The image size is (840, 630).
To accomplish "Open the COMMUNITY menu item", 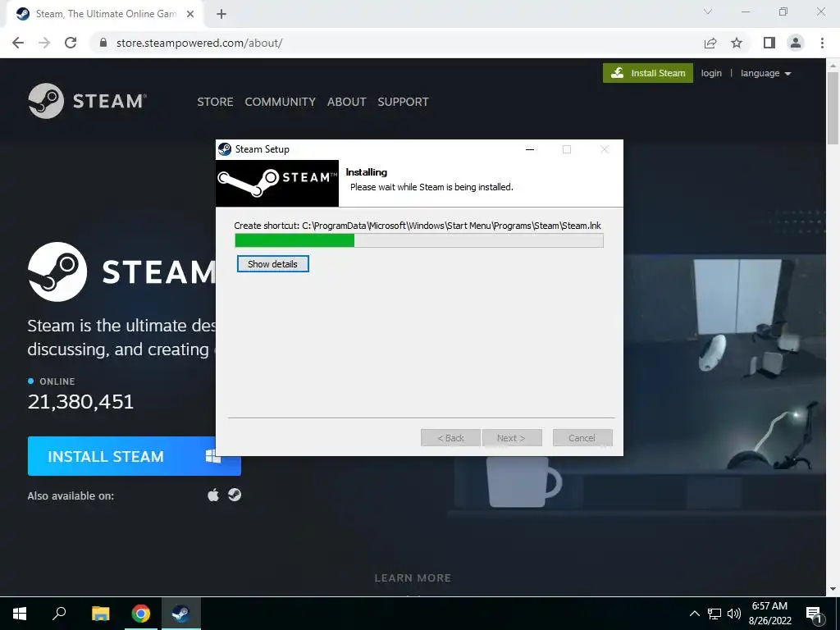I will 281,102.
